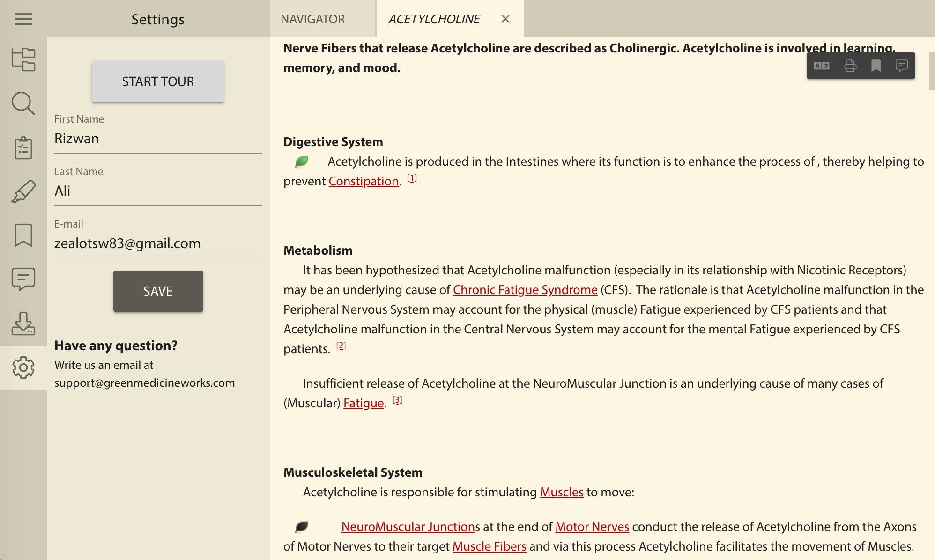This screenshot has height=560, width=935.
Task: Open the NeuroMuscular Junctions link
Action: (x=408, y=527)
